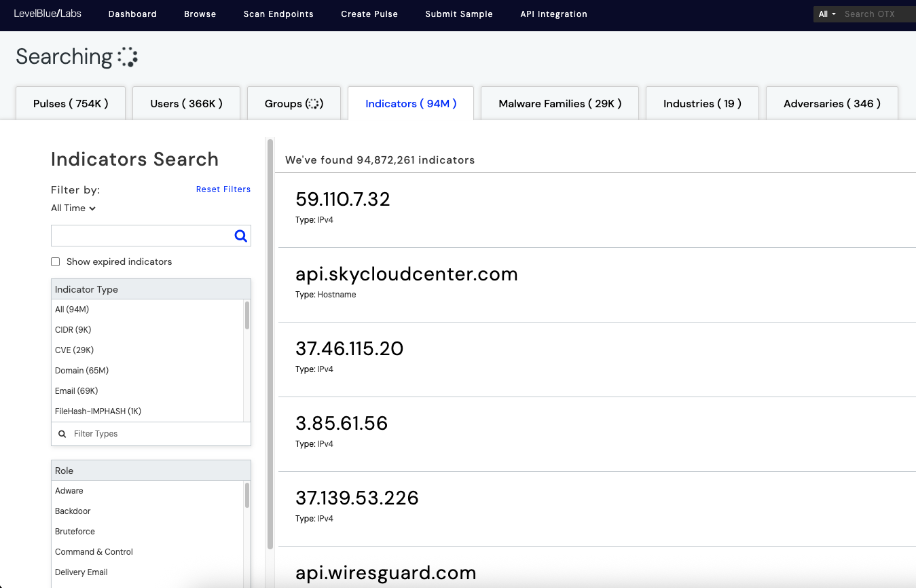Viewport: 916px width, 588px height.
Task: Click Reset Filters link
Action: 223,189
